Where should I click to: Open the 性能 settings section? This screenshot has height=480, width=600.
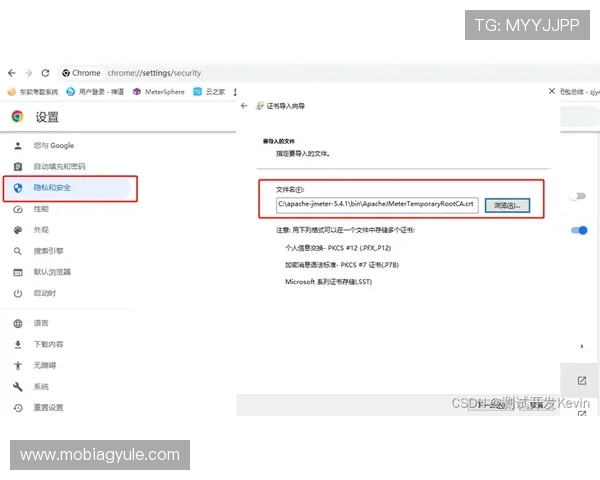pos(41,209)
